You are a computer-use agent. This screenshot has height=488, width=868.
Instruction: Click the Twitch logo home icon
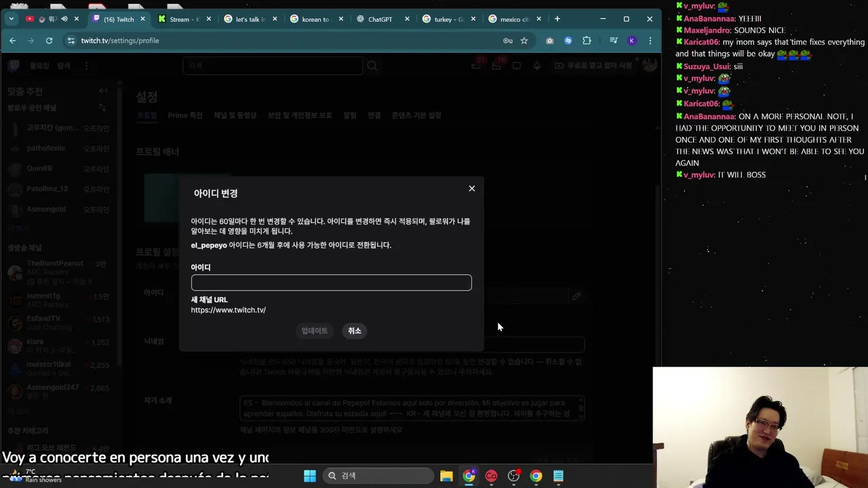pyautogui.click(x=14, y=66)
